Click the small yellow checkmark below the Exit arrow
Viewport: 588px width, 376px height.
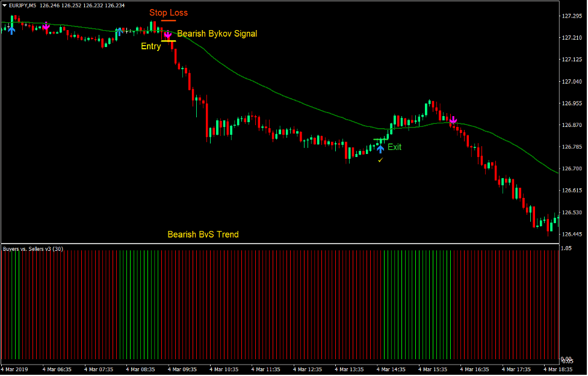point(379,160)
